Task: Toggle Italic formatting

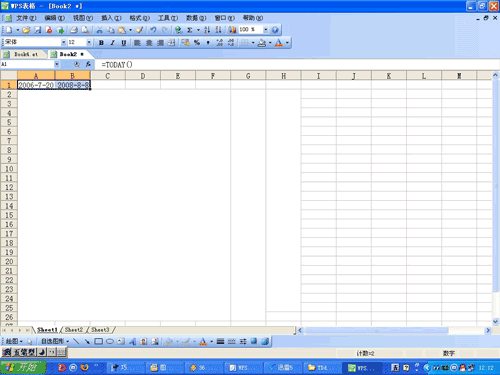Action: pyautogui.click(x=112, y=42)
